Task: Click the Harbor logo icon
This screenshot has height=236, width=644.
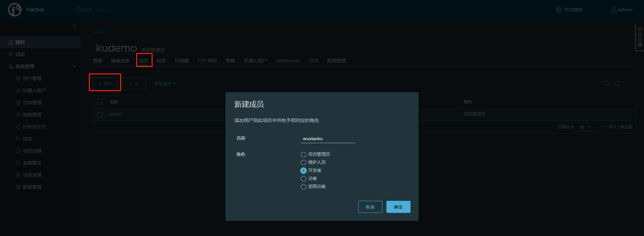Action: pyautogui.click(x=14, y=10)
